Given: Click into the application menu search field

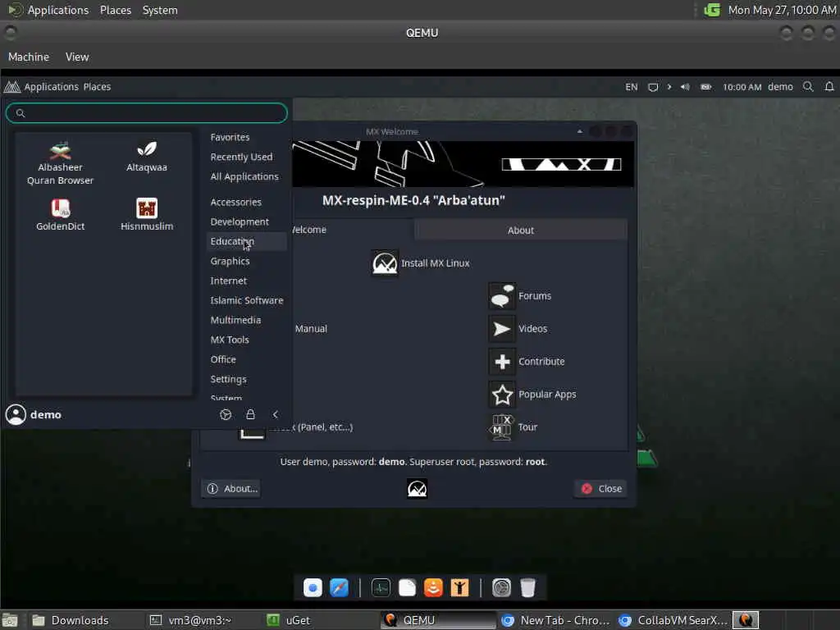Looking at the screenshot, I should 146,113.
